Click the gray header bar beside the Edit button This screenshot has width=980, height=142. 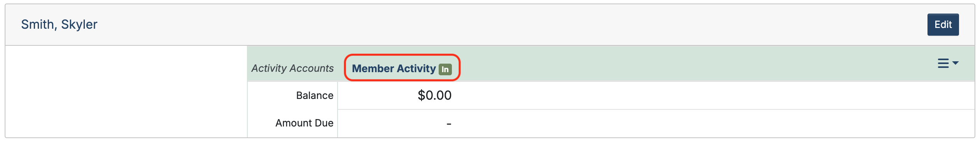(506, 25)
